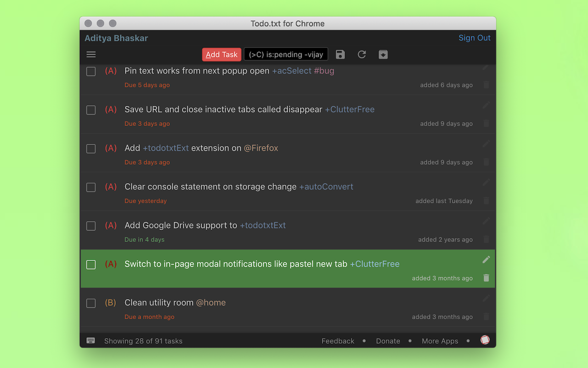Click priority (A) on 'Clear console statement'
The image size is (588, 368).
click(111, 187)
